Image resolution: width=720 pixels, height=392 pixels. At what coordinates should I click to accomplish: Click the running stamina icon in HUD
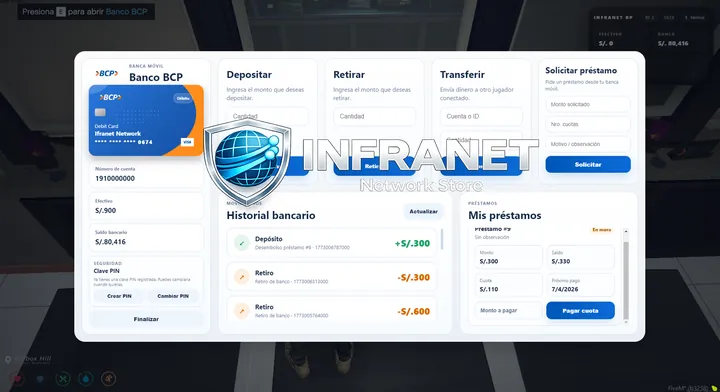click(x=109, y=379)
